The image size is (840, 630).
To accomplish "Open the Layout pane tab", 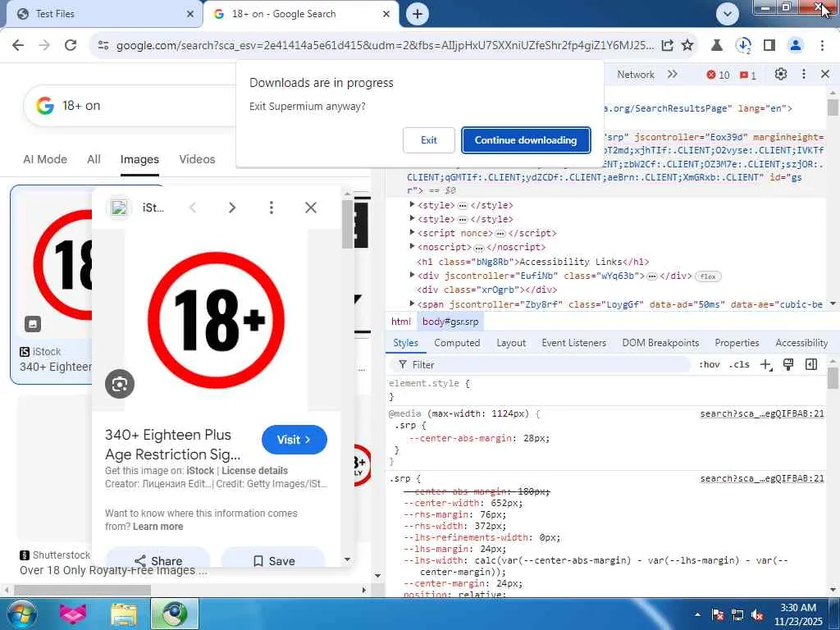I will click(511, 343).
